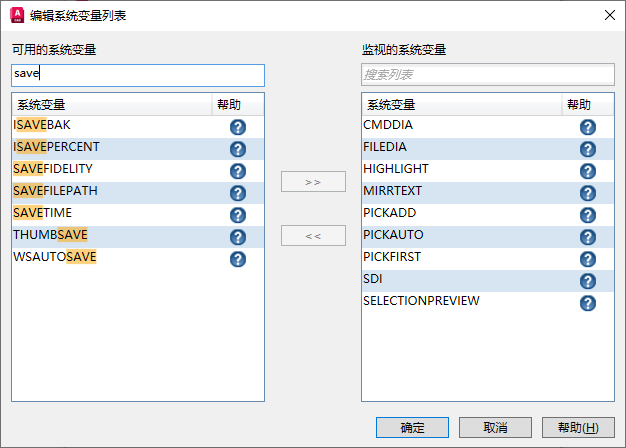Click help icon beside MIRRTEXT

(x=588, y=193)
